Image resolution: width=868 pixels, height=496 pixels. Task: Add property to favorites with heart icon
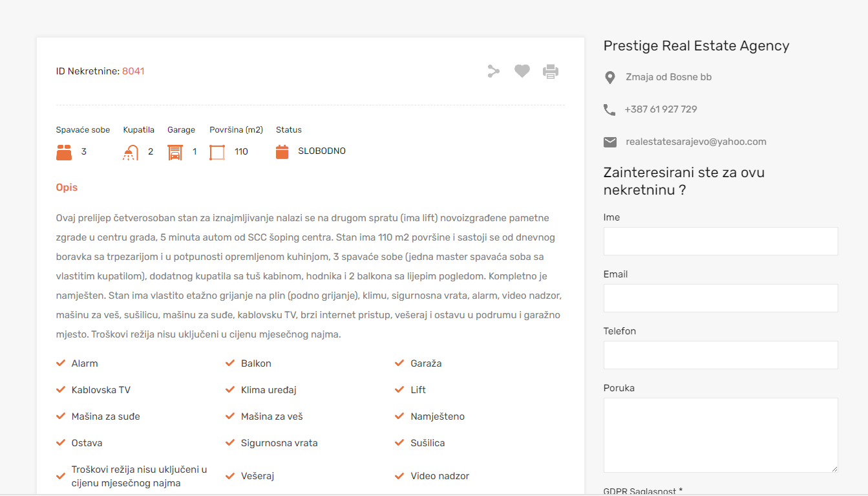pos(522,71)
